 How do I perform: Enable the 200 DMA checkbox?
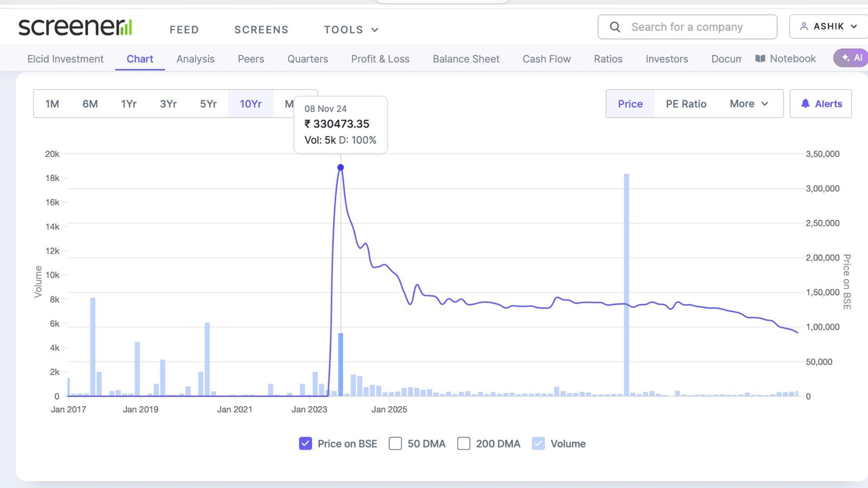(464, 443)
